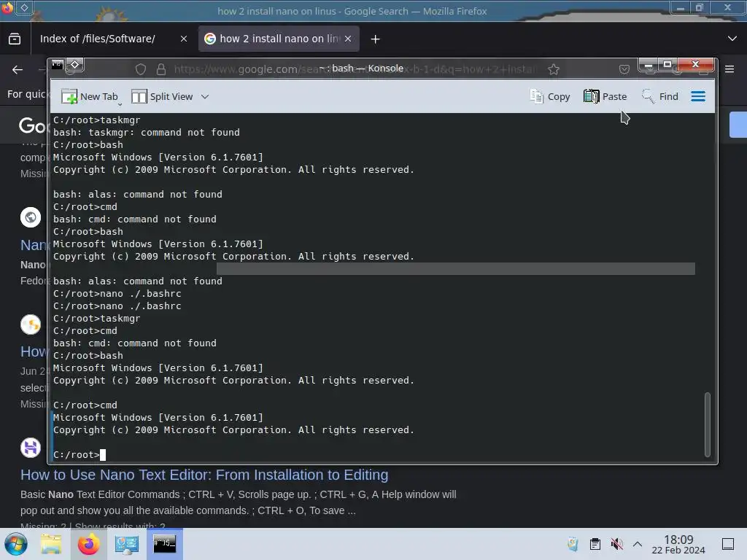Close the Index of /files/Software/ tab
This screenshot has width=747, height=560.
point(183,39)
